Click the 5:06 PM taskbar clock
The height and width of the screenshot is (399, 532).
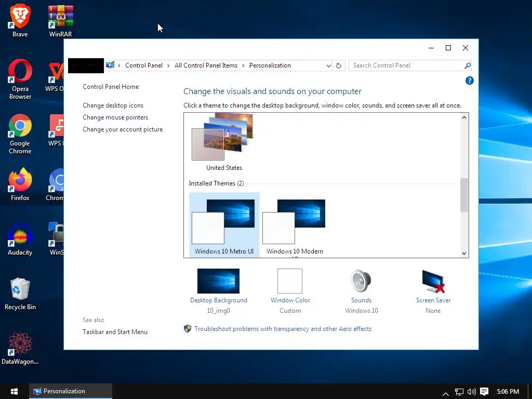pyautogui.click(x=508, y=392)
